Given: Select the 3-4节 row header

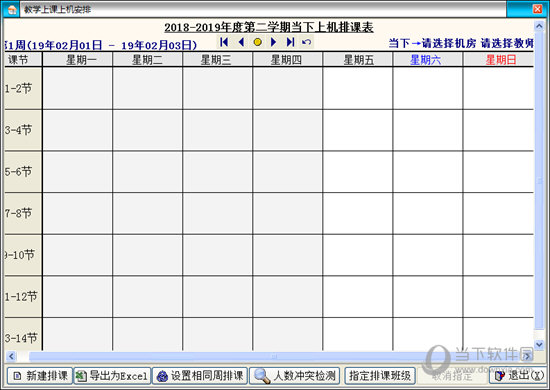Looking at the screenshot, I should pyautogui.click(x=23, y=130).
